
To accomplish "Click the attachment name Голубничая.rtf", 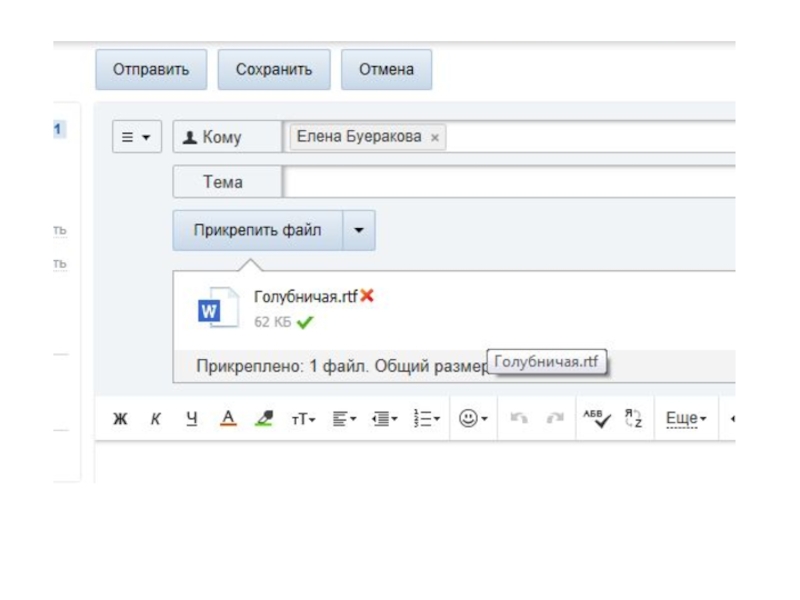I will [306, 296].
